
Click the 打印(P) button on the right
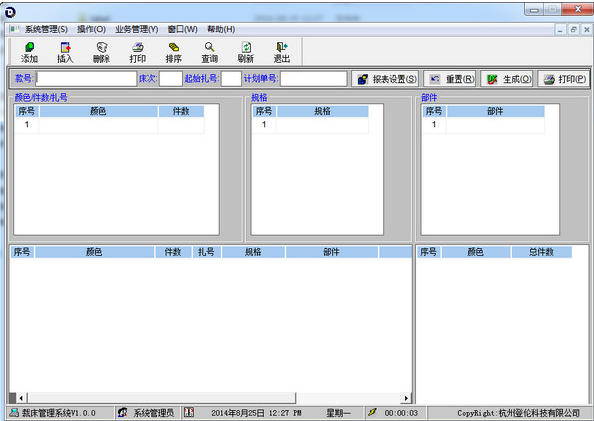(x=563, y=79)
